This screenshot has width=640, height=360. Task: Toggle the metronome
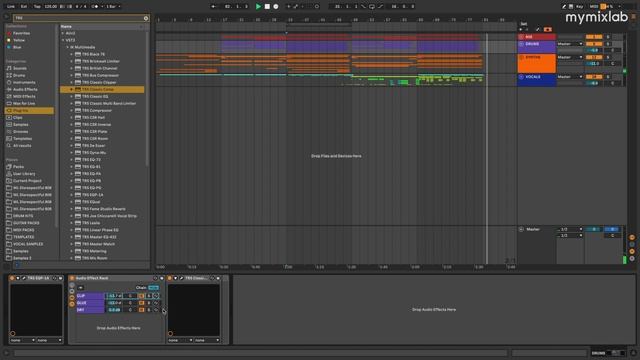pos(95,7)
